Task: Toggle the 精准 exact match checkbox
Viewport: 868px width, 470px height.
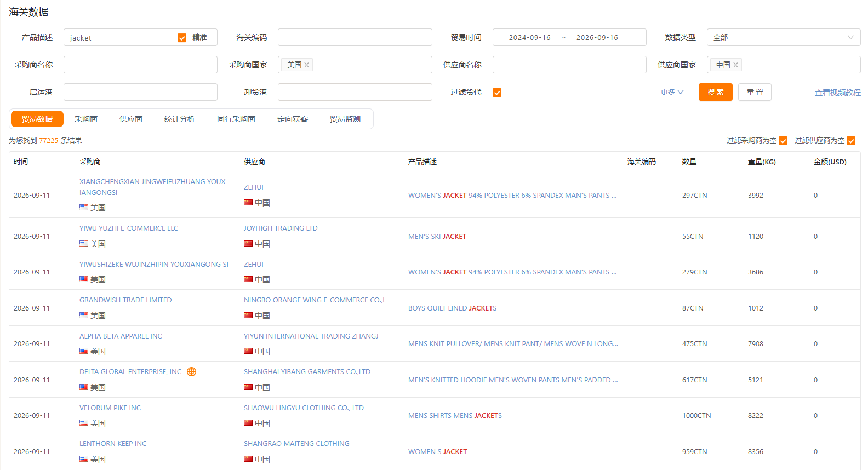Action: pyautogui.click(x=182, y=38)
